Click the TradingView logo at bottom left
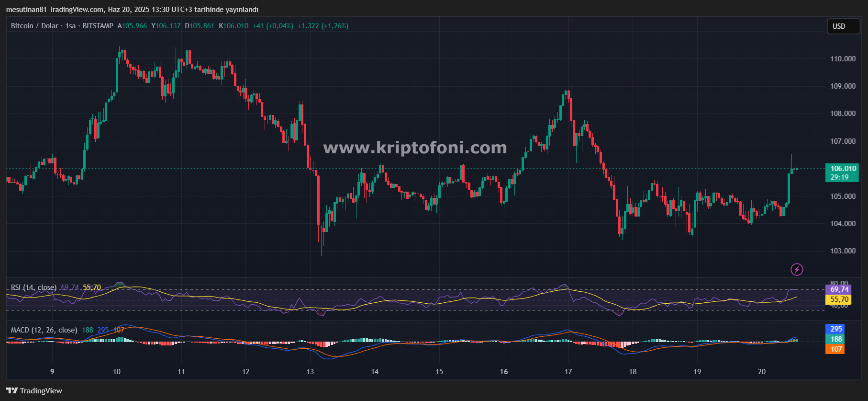This screenshot has height=401, width=868. click(34, 390)
